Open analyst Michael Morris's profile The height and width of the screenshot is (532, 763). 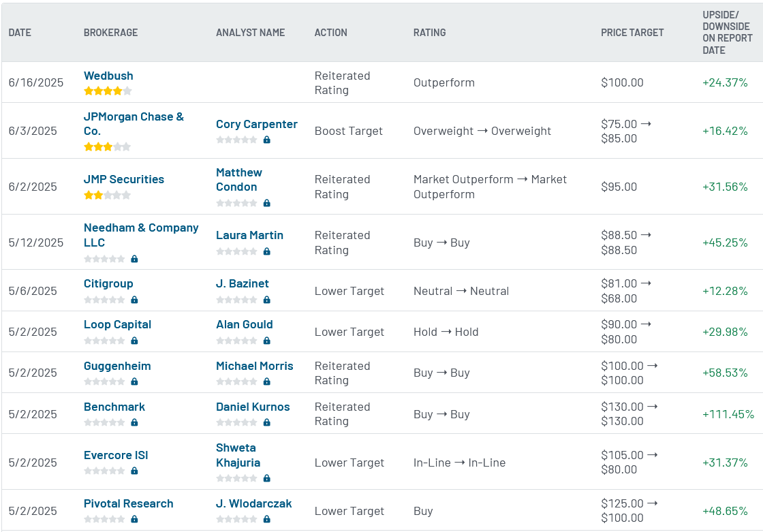255,366
